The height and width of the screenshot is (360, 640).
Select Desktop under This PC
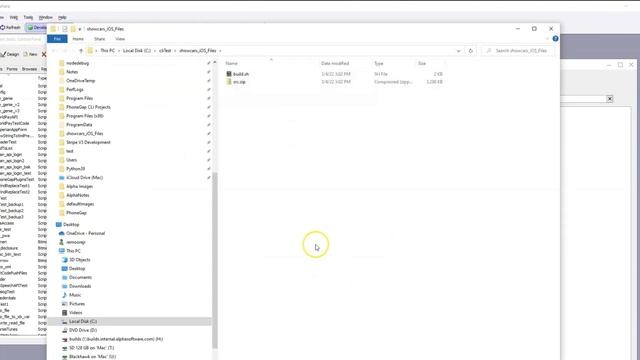[x=77, y=269]
